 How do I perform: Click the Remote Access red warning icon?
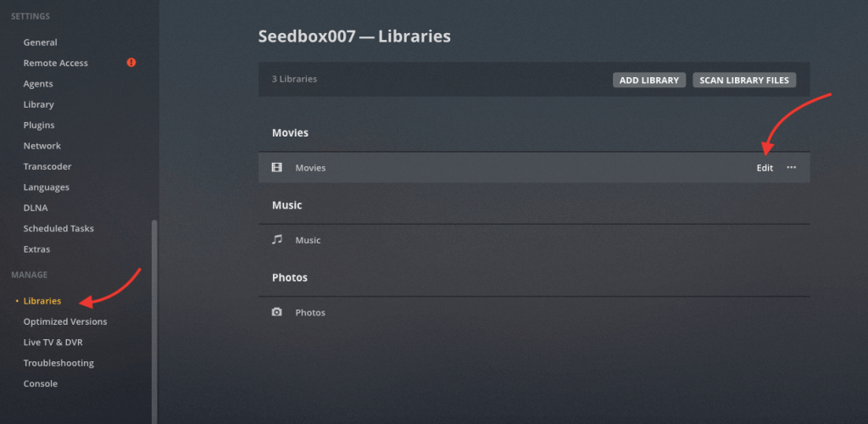click(x=131, y=63)
